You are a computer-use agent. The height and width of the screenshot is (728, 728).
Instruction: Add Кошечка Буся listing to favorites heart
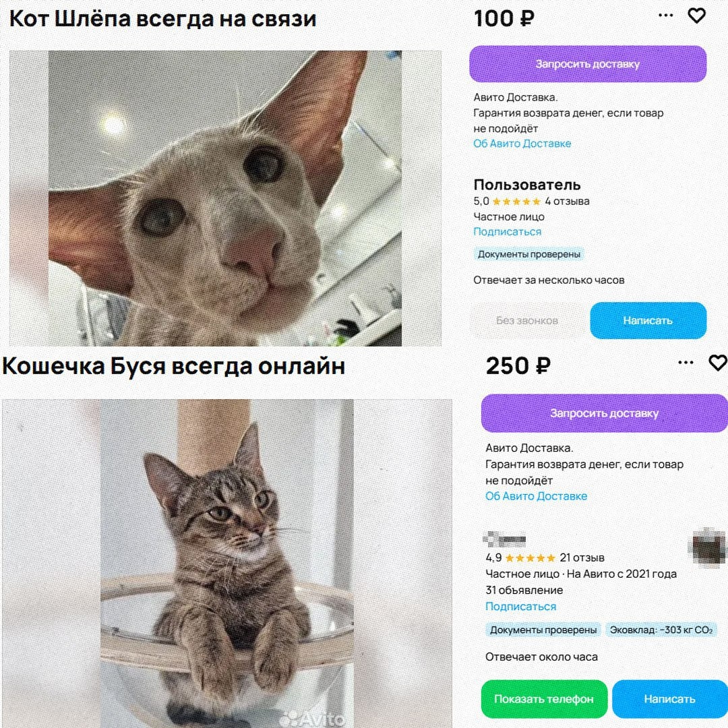point(718,363)
